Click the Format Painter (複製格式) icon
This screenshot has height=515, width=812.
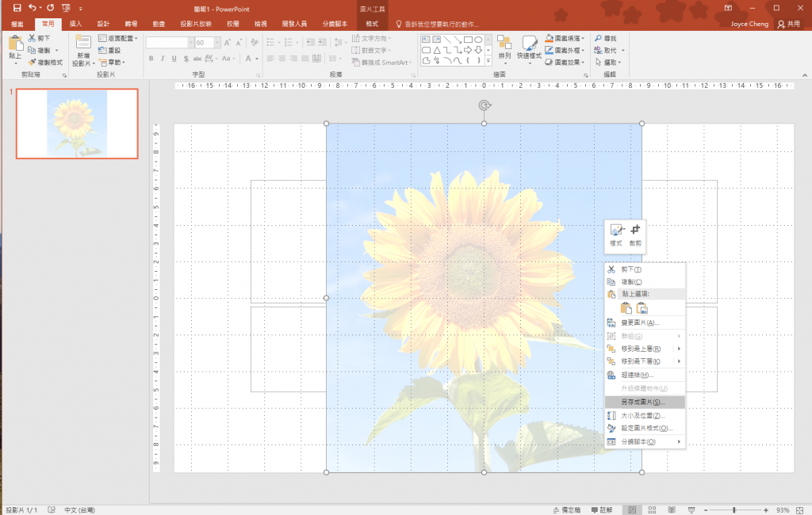point(32,62)
